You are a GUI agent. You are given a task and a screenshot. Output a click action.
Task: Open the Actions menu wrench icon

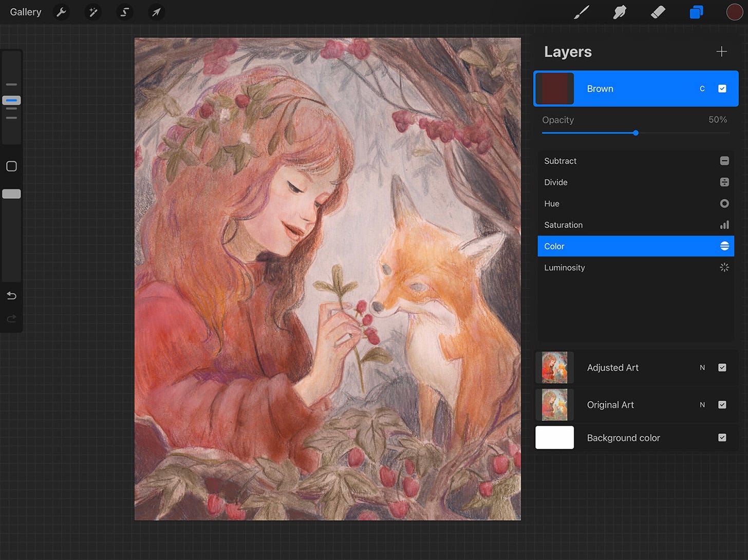tap(61, 12)
